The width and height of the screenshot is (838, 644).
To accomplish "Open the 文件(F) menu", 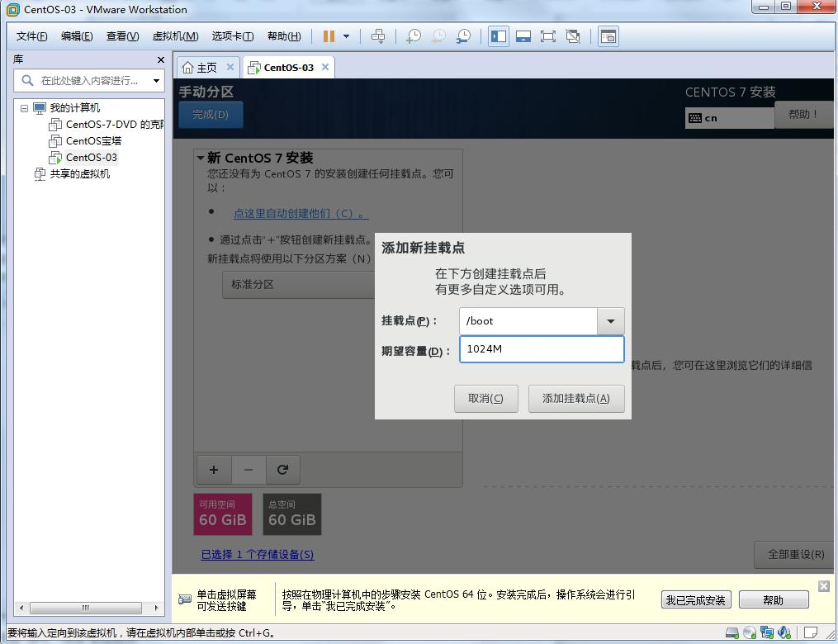I will [31, 36].
